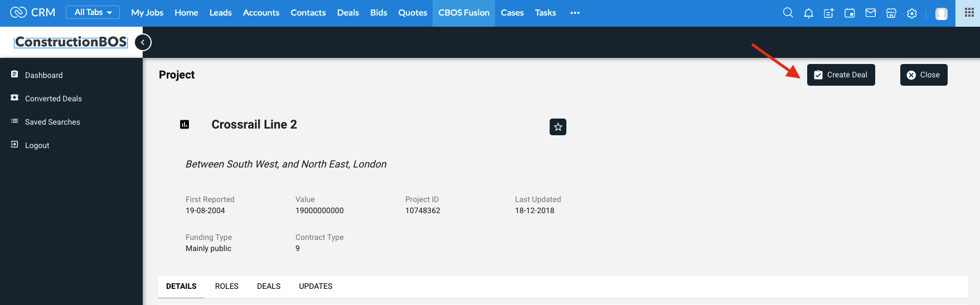The height and width of the screenshot is (305, 980).
Task: Open the search magnifier icon
Action: click(x=788, y=13)
